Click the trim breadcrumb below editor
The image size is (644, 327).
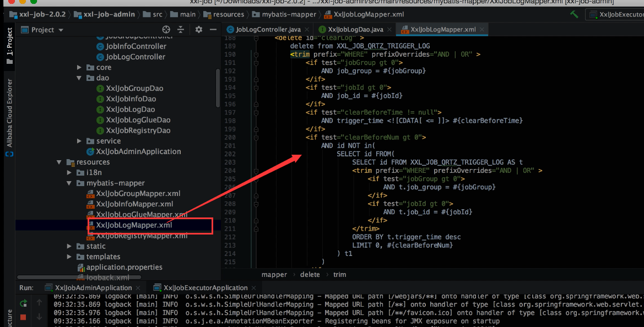click(x=340, y=275)
